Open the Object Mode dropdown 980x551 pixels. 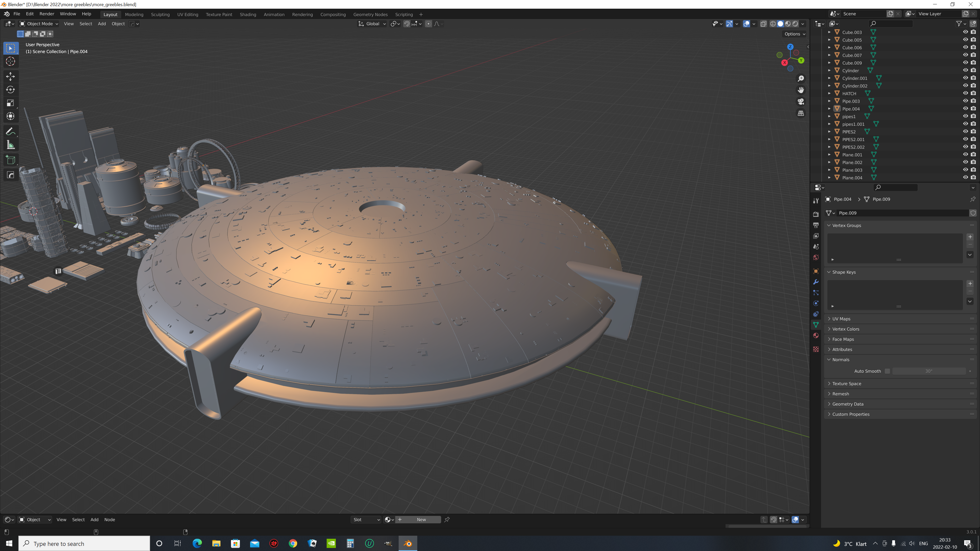(39, 23)
